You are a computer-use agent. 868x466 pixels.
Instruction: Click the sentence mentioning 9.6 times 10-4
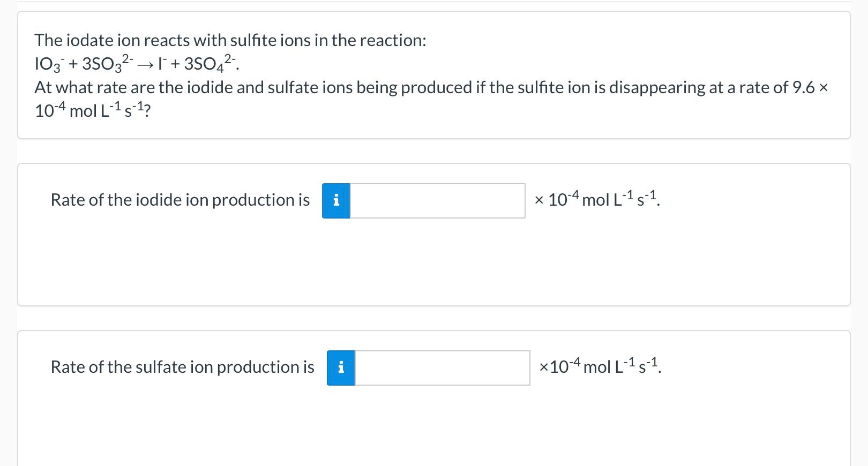click(x=429, y=87)
